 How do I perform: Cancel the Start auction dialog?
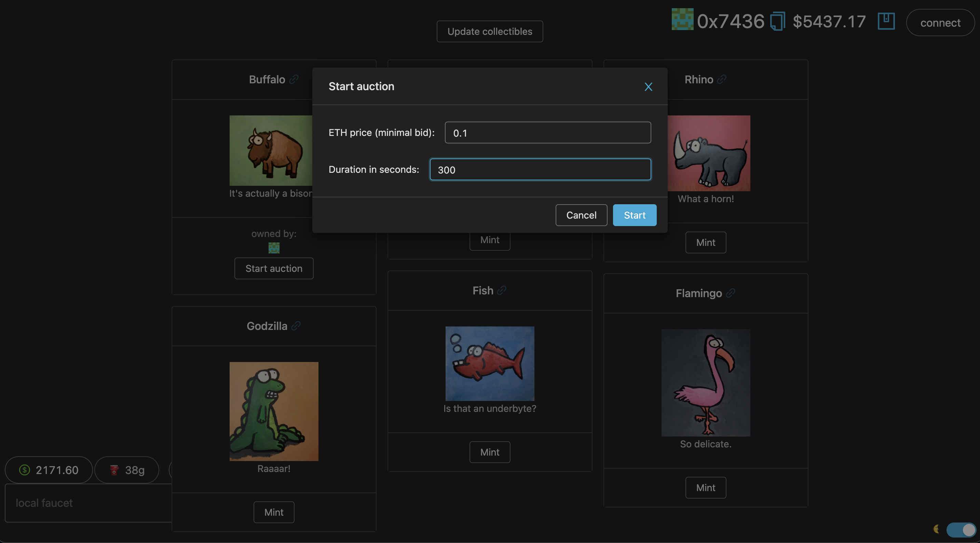pos(581,215)
